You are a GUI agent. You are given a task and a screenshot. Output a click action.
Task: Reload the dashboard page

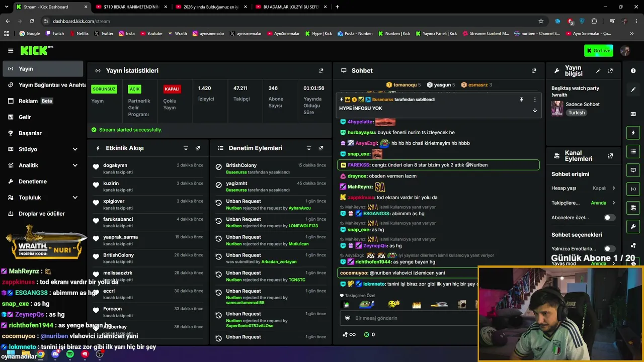(32, 21)
